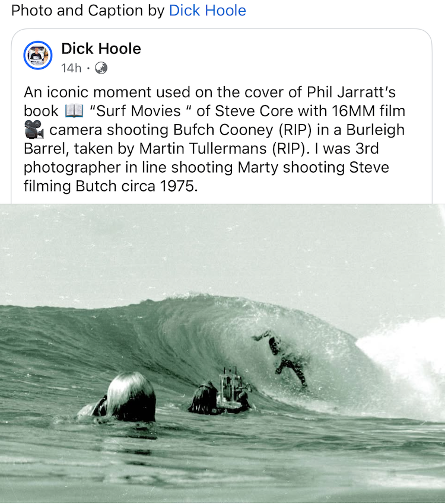Open the blue Dick Hoole credit link
This screenshot has height=504, width=445.
coord(208,10)
